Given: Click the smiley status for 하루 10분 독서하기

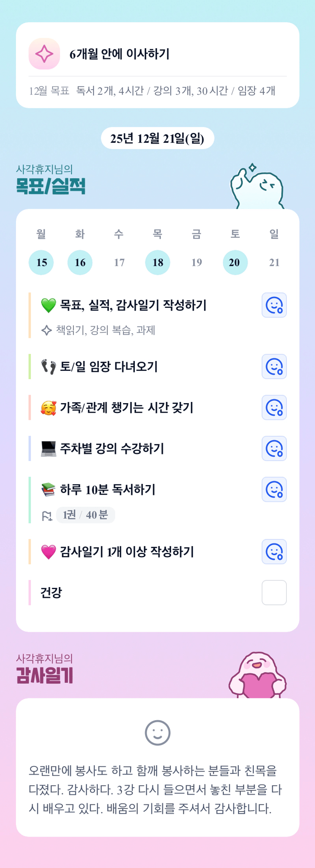Looking at the screenshot, I should (x=274, y=489).
